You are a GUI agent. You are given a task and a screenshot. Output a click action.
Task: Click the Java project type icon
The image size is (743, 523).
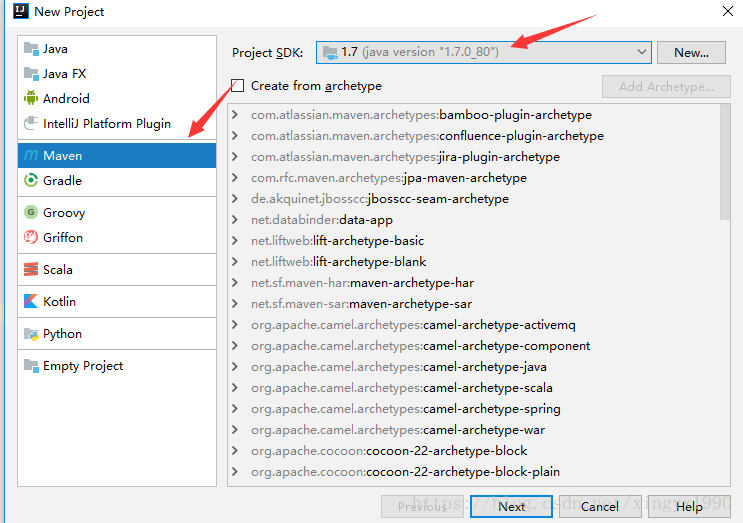point(30,49)
